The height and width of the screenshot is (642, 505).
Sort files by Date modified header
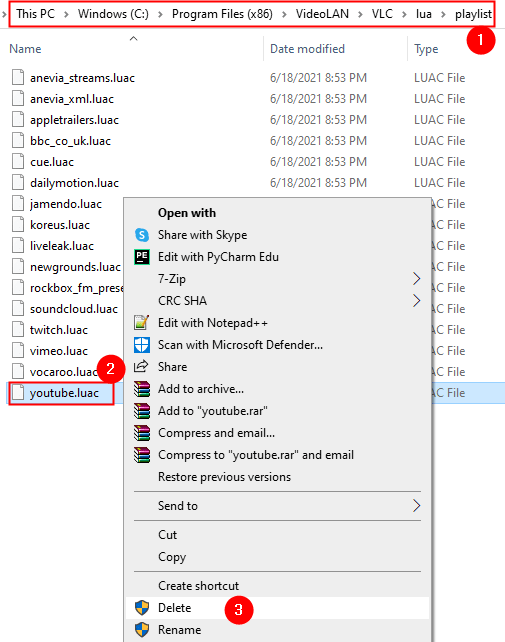tap(307, 49)
